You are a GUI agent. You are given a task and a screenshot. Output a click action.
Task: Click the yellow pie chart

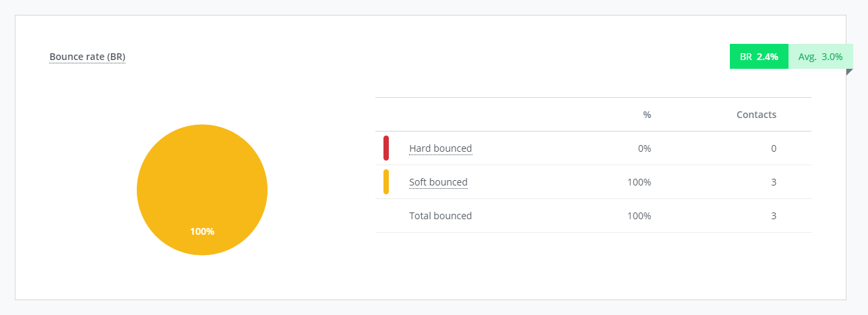[202, 190]
